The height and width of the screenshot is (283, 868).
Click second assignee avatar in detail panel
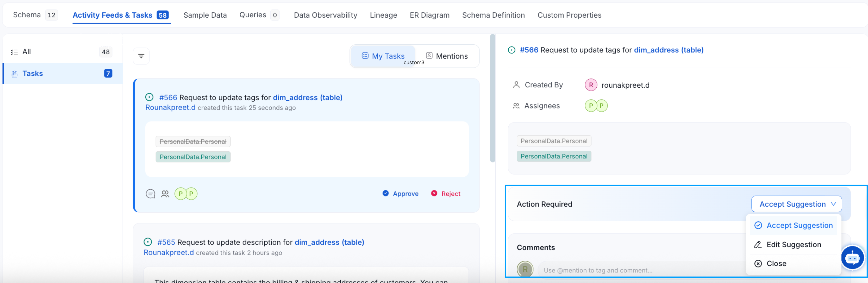click(602, 106)
